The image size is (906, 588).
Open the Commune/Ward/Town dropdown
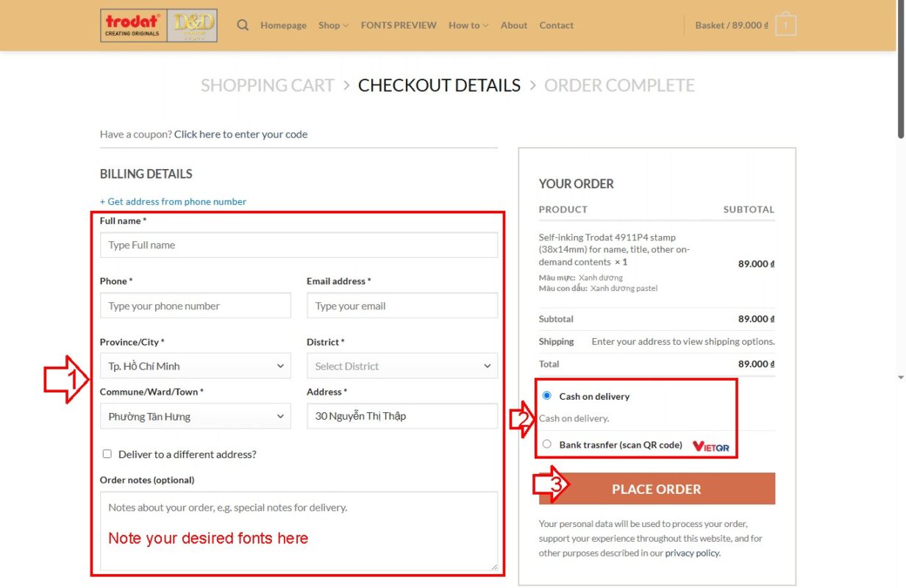pos(195,417)
